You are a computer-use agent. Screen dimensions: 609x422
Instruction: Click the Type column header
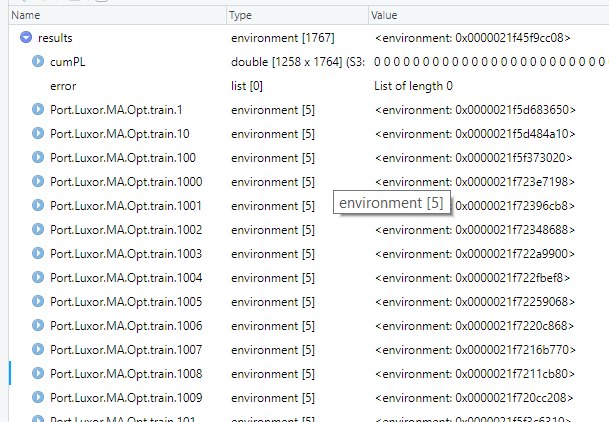[297, 15]
